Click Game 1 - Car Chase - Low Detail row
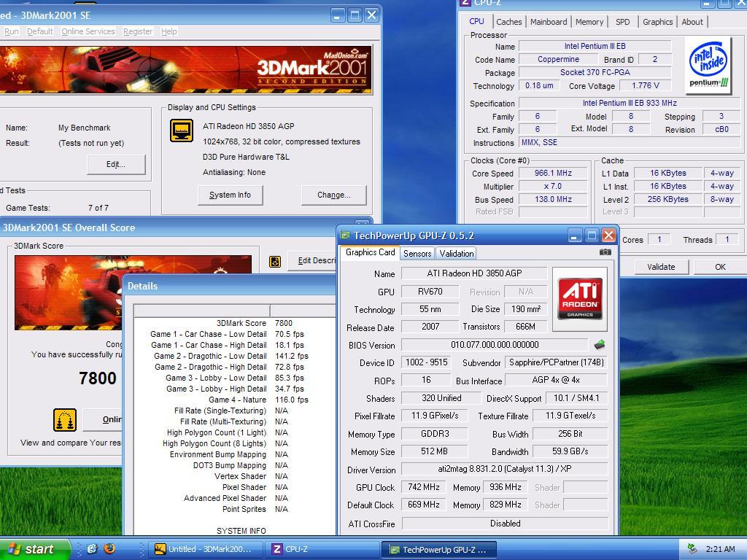Image resolution: width=747 pixels, height=560 pixels. click(234, 334)
